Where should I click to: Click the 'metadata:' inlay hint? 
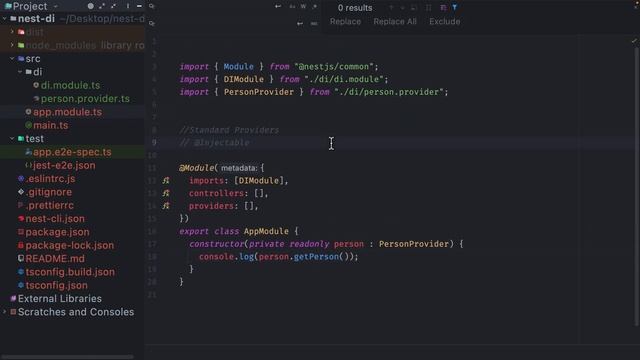(239, 168)
